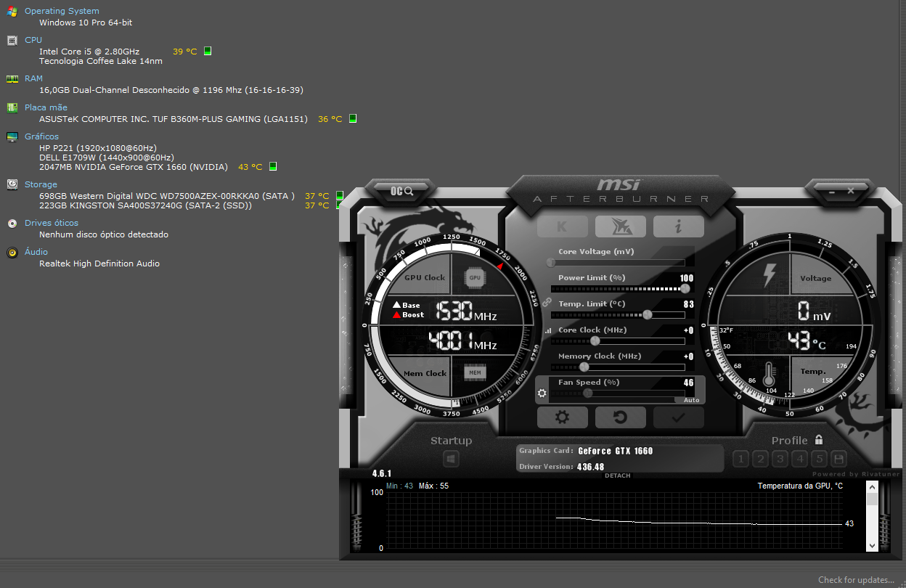The height and width of the screenshot is (588, 906).
Task: Toggle Apply at Windows Startup icon
Action: tap(451, 459)
